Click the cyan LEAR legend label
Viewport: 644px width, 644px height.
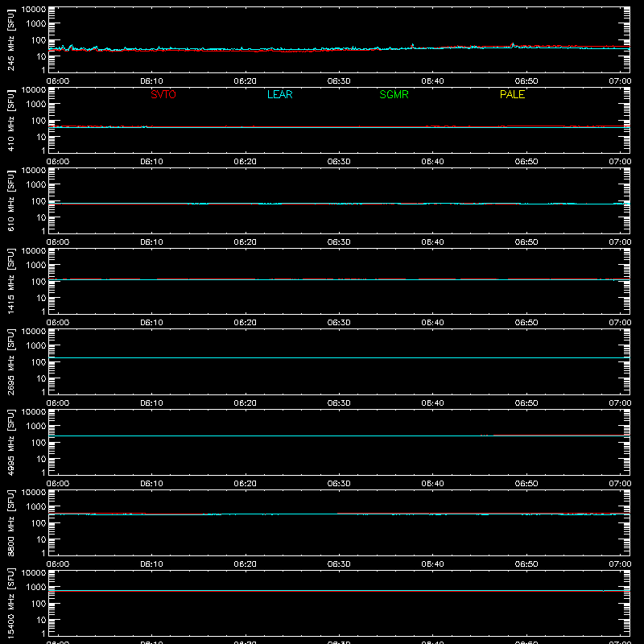(x=279, y=94)
